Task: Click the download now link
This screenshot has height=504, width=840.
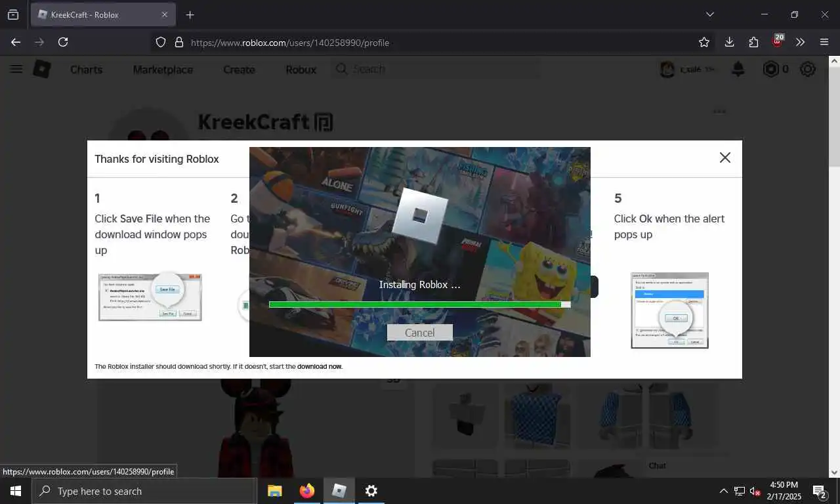Action: tap(320, 366)
